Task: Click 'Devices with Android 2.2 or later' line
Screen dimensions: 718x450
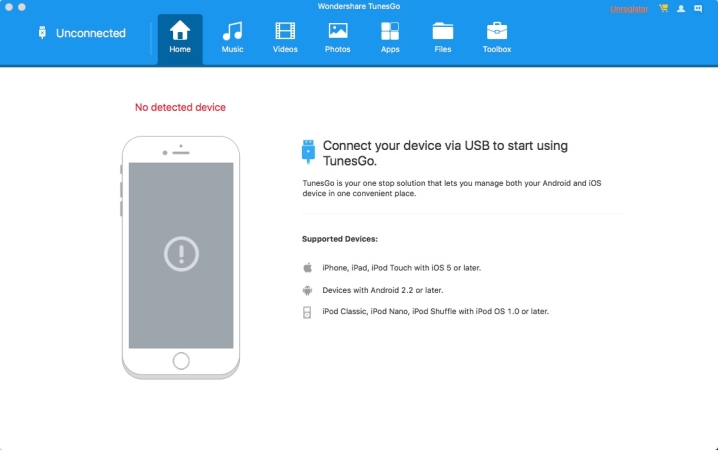Action: coord(383,290)
